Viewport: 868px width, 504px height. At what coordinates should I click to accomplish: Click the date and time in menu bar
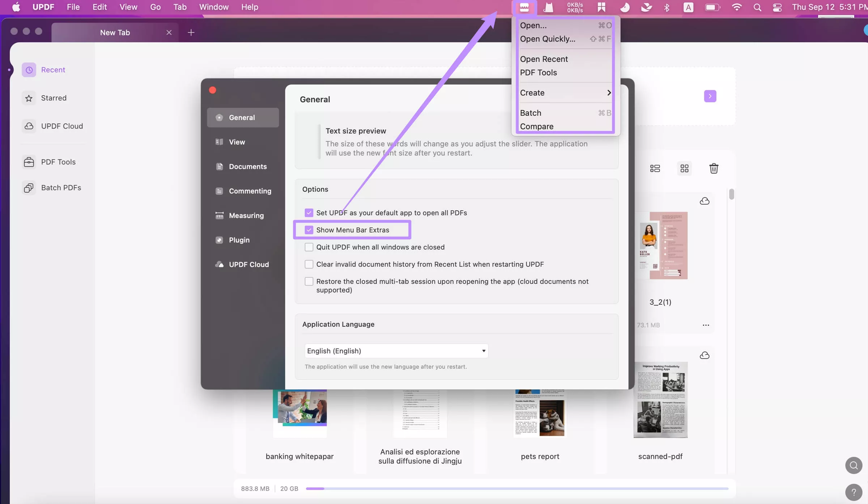point(829,7)
